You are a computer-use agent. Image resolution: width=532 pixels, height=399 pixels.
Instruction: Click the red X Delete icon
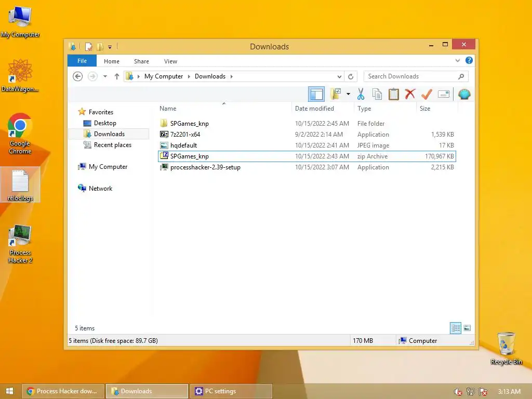pyautogui.click(x=410, y=94)
